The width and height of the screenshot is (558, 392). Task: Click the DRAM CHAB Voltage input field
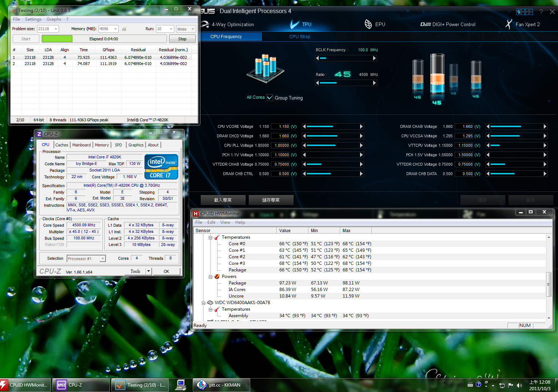coord(464,126)
